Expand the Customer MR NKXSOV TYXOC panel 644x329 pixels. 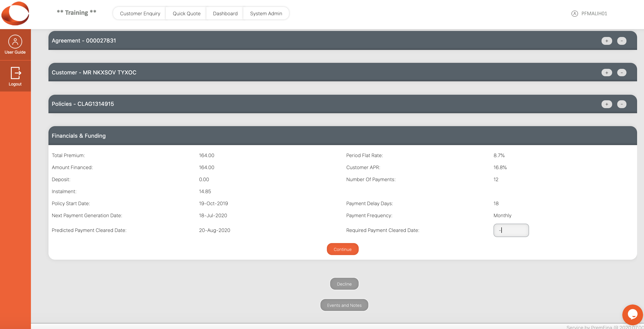607,72
